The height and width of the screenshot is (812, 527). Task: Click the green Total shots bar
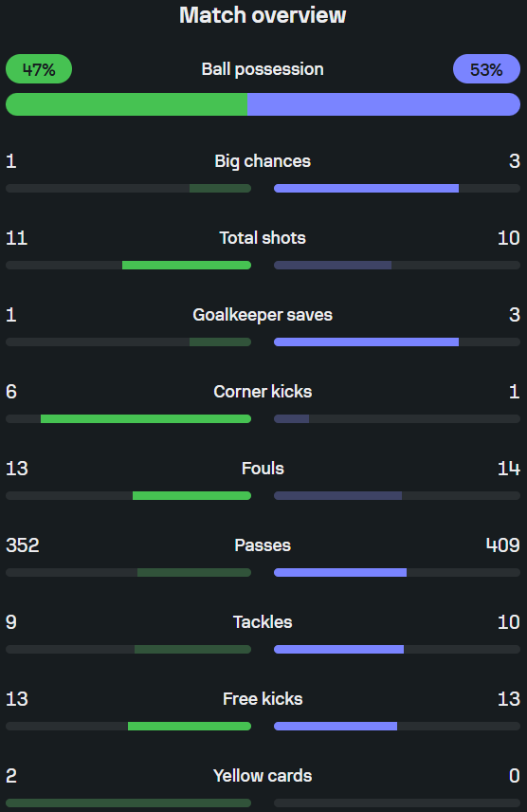click(x=187, y=266)
